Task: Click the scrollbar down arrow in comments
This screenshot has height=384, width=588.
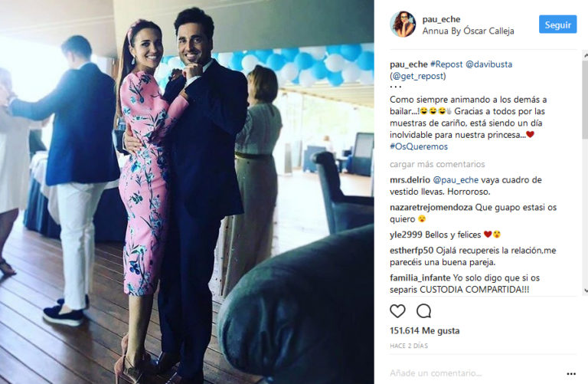Action: [585, 291]
